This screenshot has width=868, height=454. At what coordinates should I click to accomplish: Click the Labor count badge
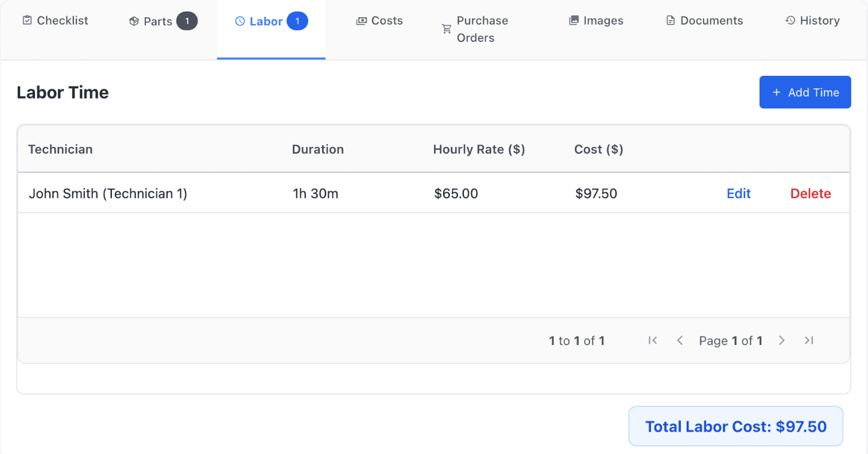(297, 22)
